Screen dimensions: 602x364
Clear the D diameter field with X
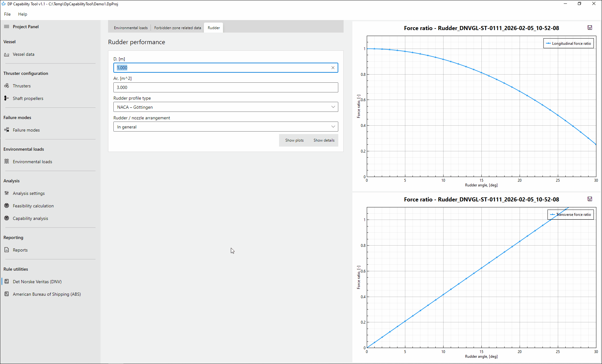tap(333, 68)
